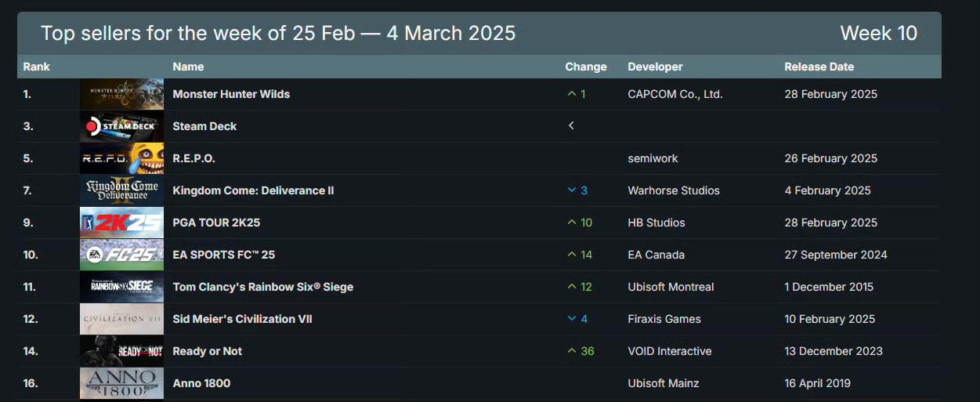This screenshot has width=980, height=402.
Task: Open the Steam Deck title link
Action: click(x=204, y=126)
